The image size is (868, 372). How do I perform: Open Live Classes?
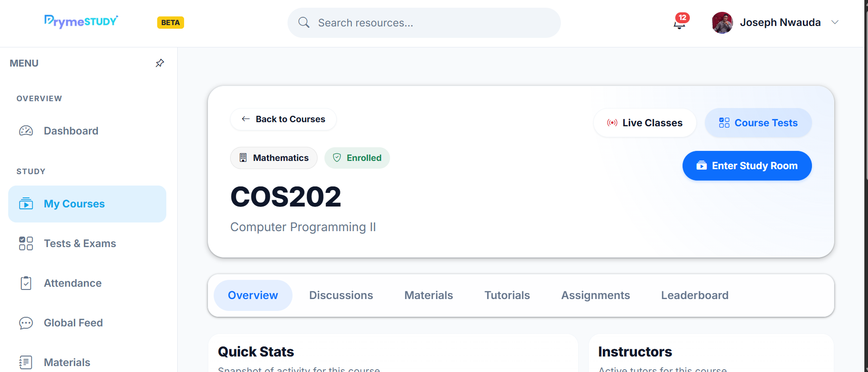pos(645,123)
